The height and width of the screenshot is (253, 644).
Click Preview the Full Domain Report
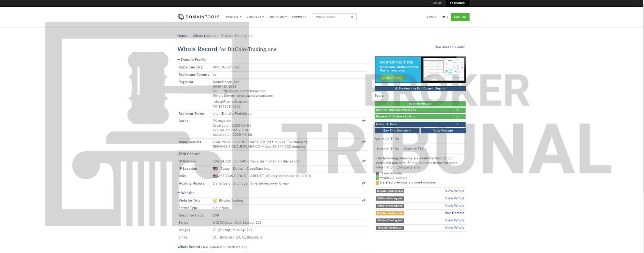[420, 88]
